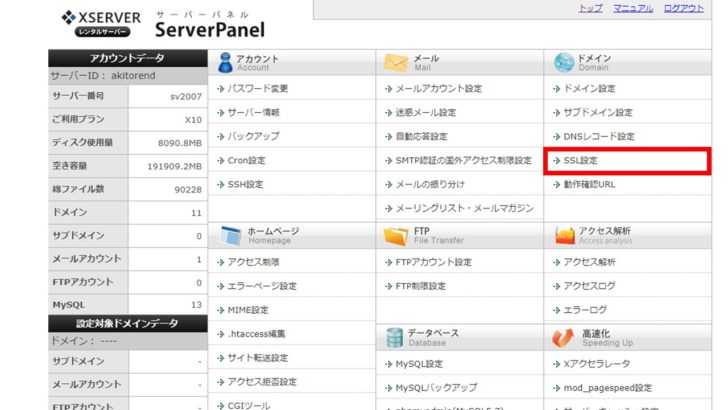
Task: Click the ログアウト link
Action: pyautogui.click(x=683, y=8)
